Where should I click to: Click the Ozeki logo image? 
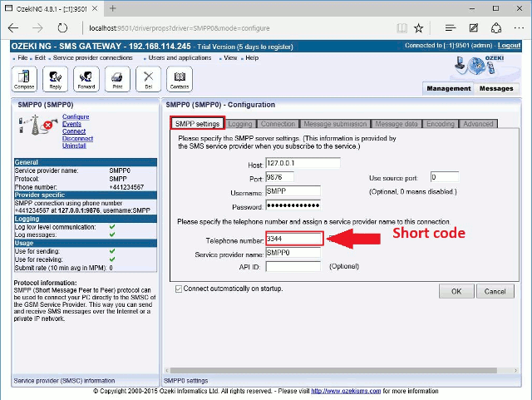tap(480, 65)
